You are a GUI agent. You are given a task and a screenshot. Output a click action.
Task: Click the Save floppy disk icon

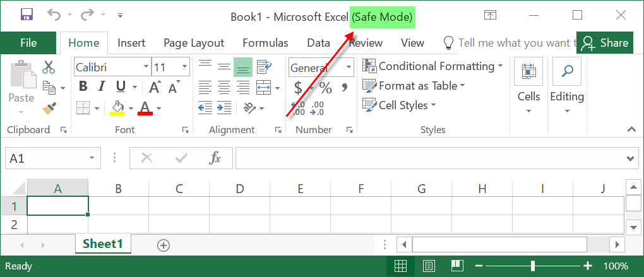(27, 15)
